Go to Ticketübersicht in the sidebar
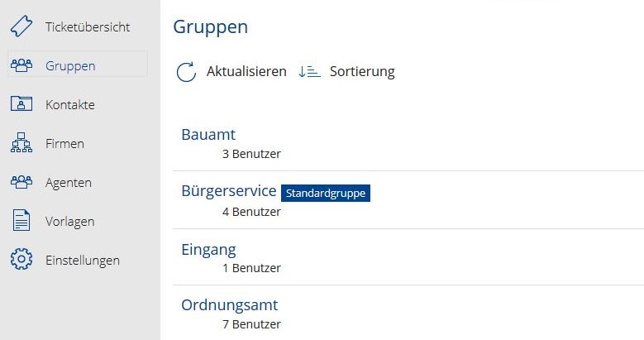Viewport: 644px width, 340px height. (88, 27)
